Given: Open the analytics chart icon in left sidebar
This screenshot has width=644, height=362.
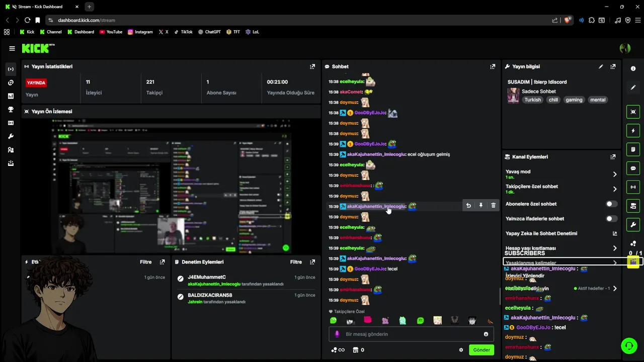Looking at the screenshot, I should click(11, 96).
